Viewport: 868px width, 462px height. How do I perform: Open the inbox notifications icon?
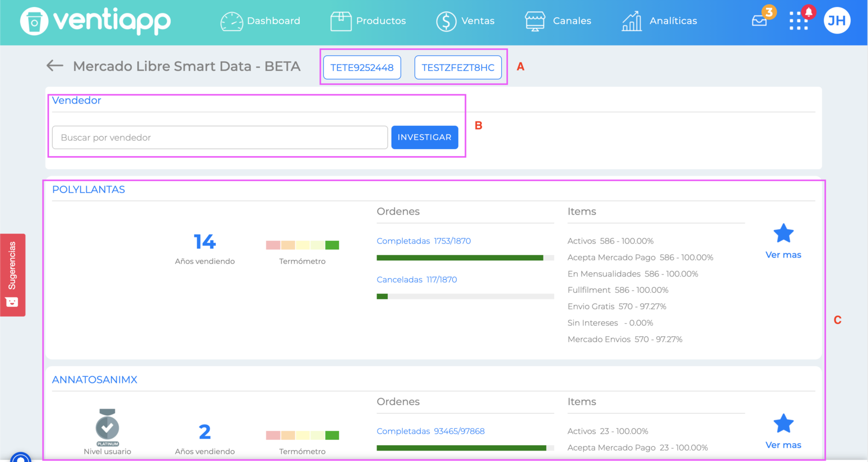click(759, 21)
